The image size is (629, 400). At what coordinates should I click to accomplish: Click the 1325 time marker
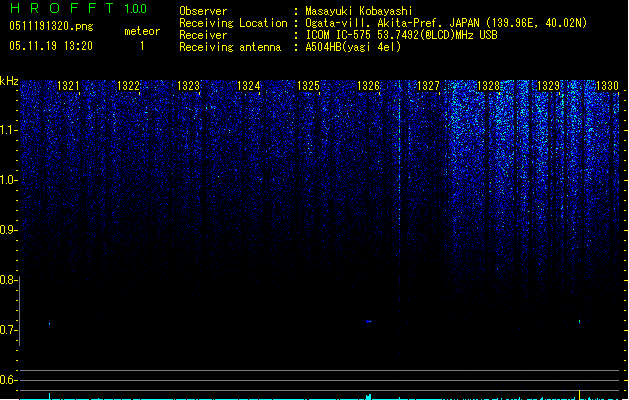tap(308, 85)
